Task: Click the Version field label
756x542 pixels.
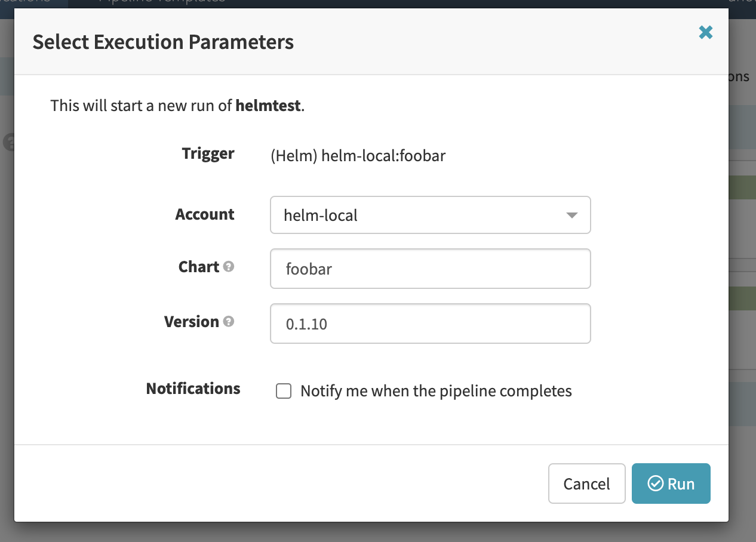Action: pos(192,322)
